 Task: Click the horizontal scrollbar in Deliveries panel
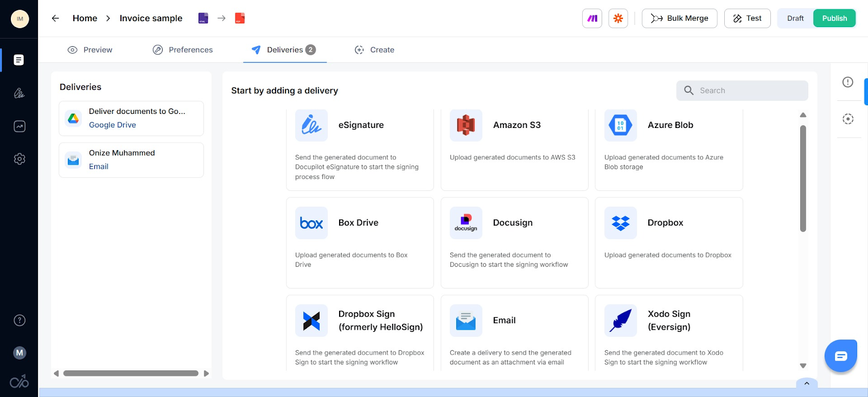click(131, 373)
